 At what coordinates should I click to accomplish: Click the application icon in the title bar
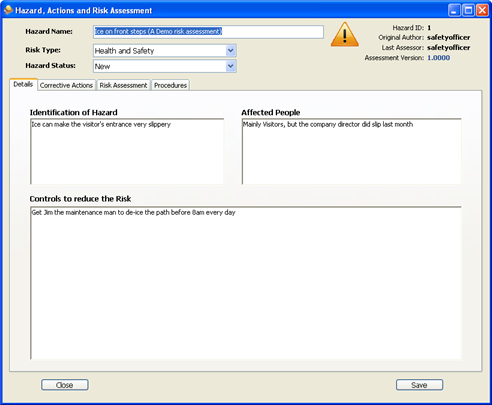point(8,10)
